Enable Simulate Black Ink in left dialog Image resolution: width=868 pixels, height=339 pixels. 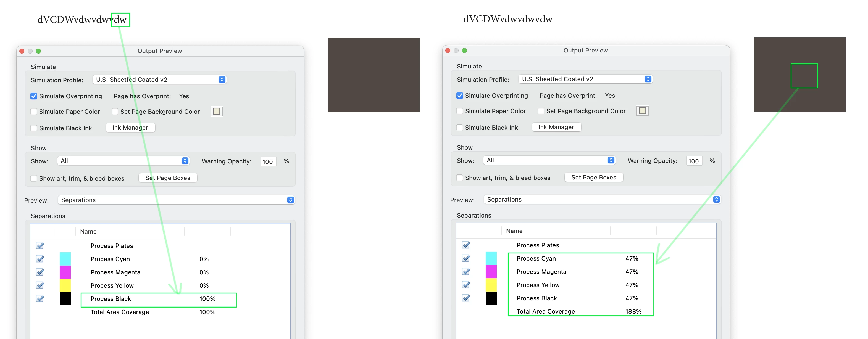tap(34, 128)
